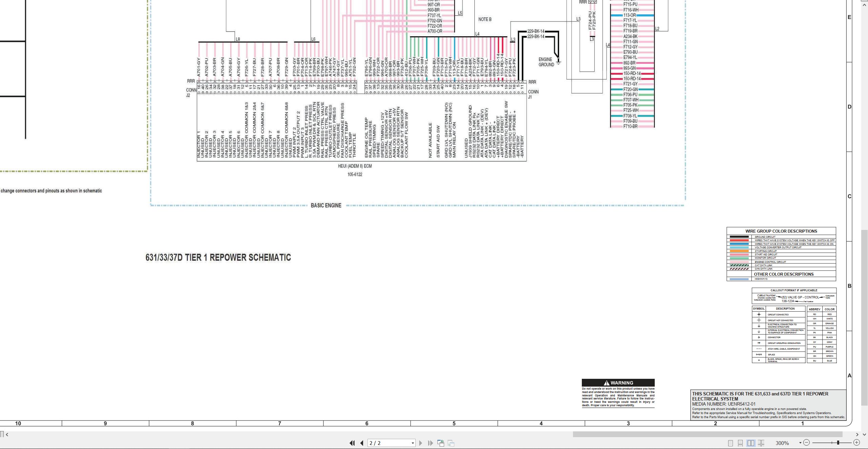Click the 'ENGINE GROUND' label
This screenshot has width=868, height=449.
[x=546, y=62]
